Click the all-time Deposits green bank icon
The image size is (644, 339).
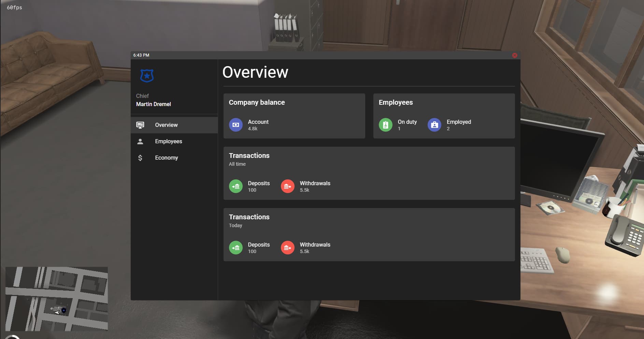coord(236,186)
